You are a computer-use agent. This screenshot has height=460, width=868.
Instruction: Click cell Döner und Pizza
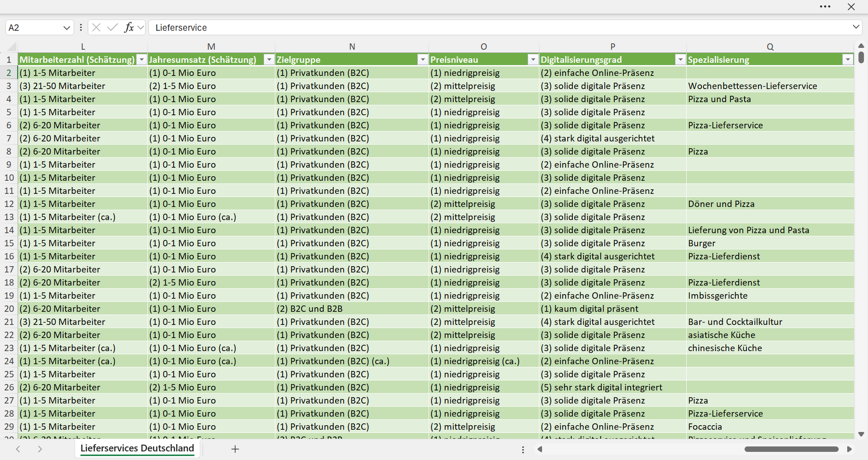(x=770, y=204)
